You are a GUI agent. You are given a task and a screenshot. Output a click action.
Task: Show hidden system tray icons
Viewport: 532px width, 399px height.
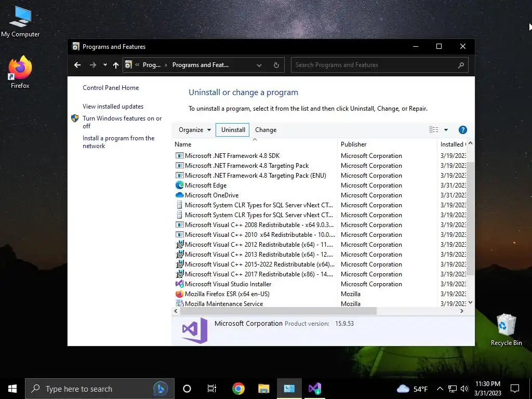(x=440, y=389)
